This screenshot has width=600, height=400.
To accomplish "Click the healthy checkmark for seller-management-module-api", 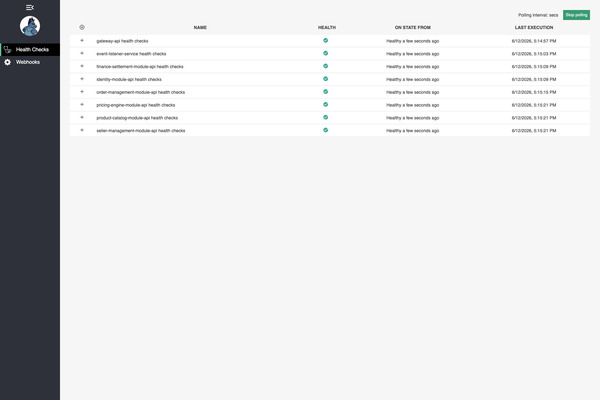I will [x=326, y=130].
